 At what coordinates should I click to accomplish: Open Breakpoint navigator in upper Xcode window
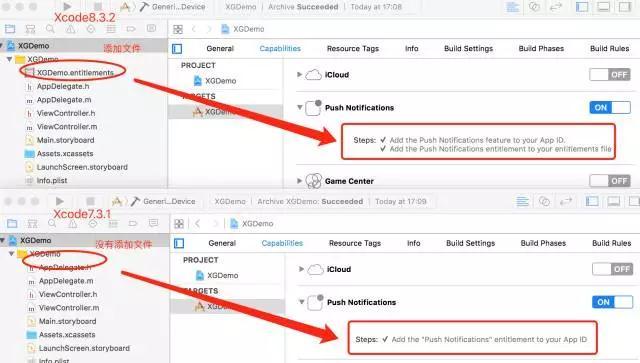131,29
